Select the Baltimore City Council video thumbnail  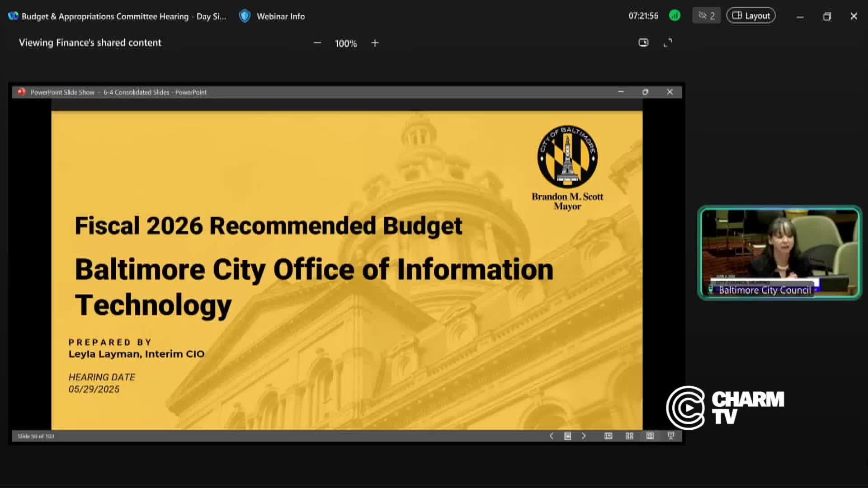[x=779, y=253]
